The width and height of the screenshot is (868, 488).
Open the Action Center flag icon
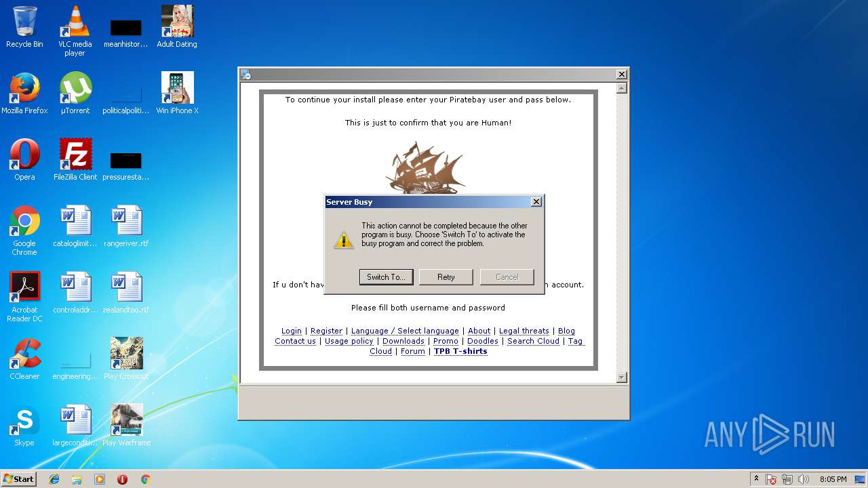(x=771, y=479)
